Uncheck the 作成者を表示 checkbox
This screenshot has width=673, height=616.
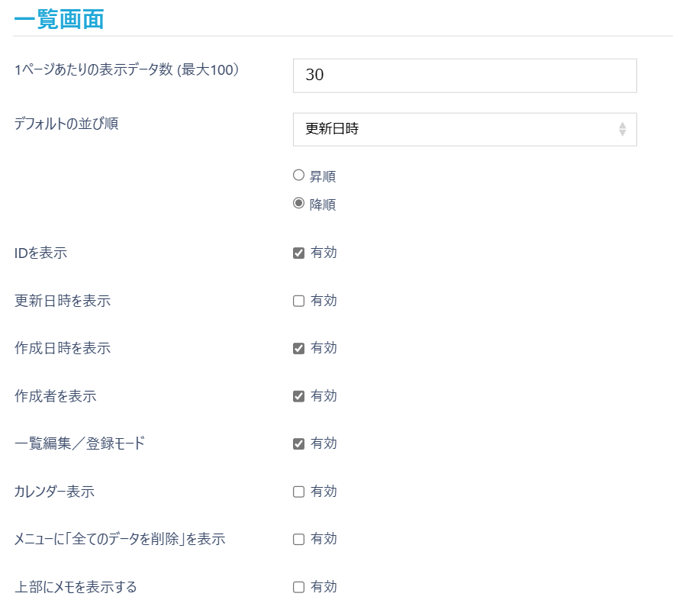[x=299, y=396]
